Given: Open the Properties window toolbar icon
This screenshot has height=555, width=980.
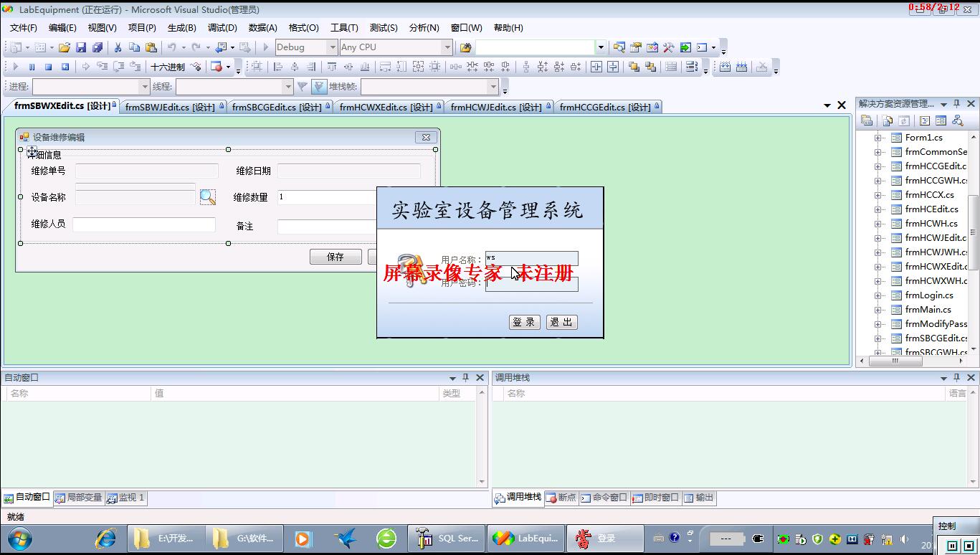Looking at the screenshot, I should point(636,47).
